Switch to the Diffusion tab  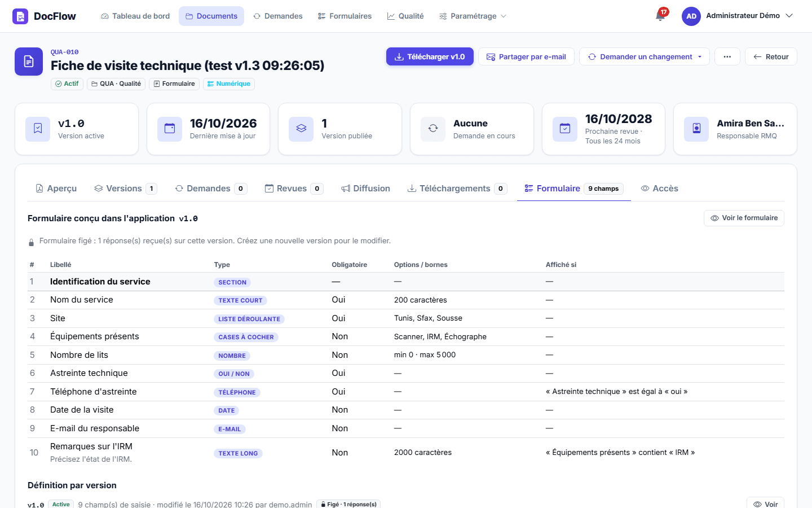click(365, 189)
